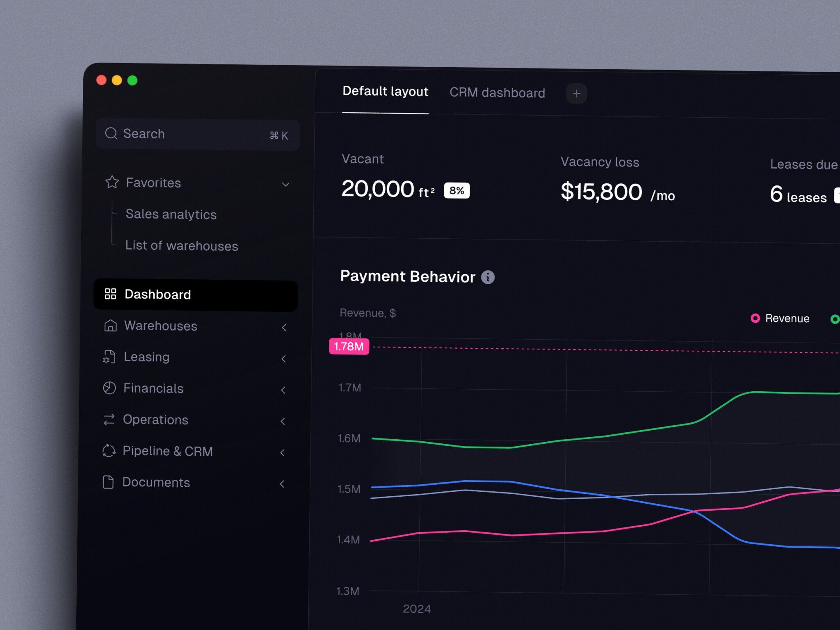
Task: Collapse the Favorites section chevron
Action: click(x=286, y=185)
